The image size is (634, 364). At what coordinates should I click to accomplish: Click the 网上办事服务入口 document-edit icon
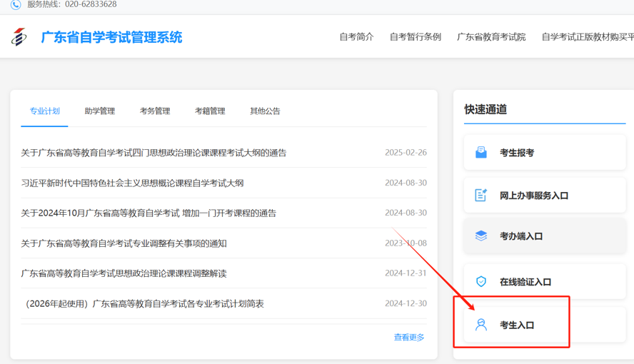pos(480,195)
